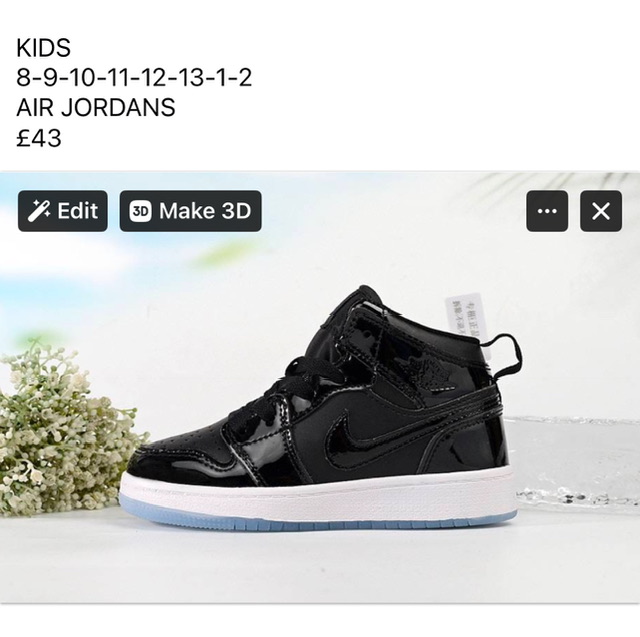Click the AIR JORDANS text line
This screenshot has width=640, height=637.
pyautogui.click(x=96, y=108)
